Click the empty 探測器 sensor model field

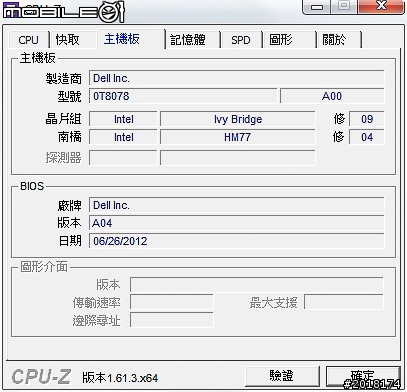pyautogui.click(x=238, y=158)
